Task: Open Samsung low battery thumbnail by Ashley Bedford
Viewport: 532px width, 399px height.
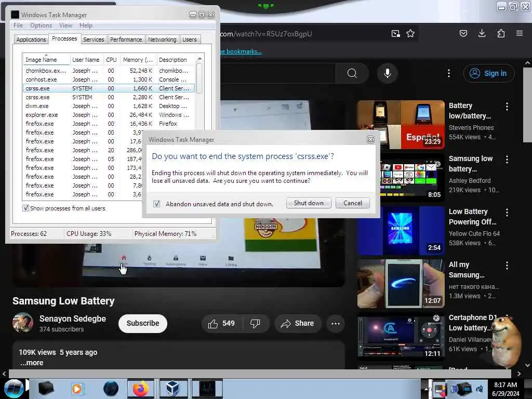Action: [401, 178]
